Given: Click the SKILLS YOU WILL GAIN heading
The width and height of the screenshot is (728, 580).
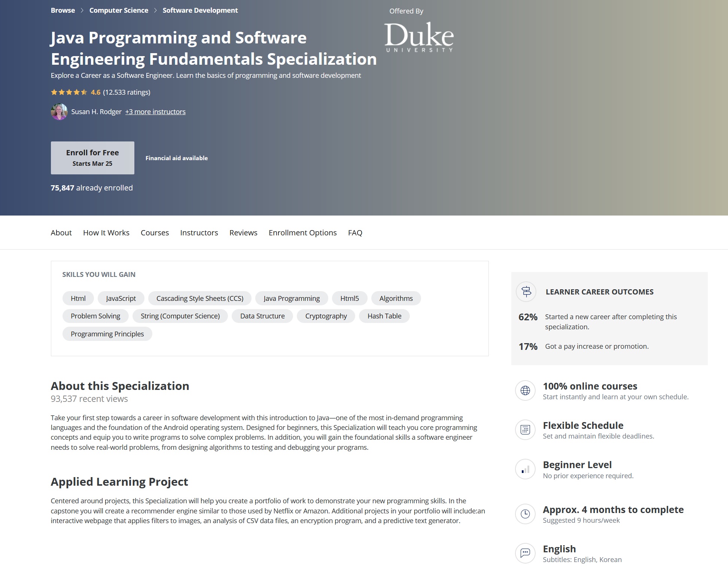Looking at the screenshot, I should (x=99, y=274).
